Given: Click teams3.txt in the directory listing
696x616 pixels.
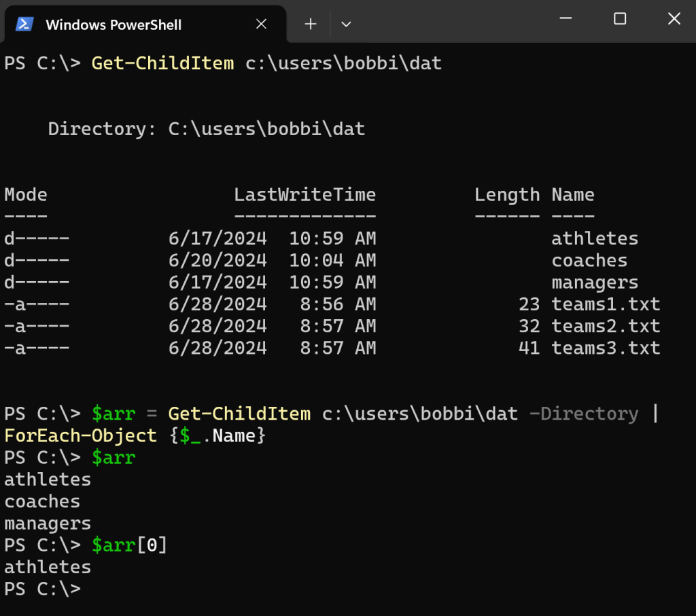Looking at the screenshot, I should click(x=605, y=348).
